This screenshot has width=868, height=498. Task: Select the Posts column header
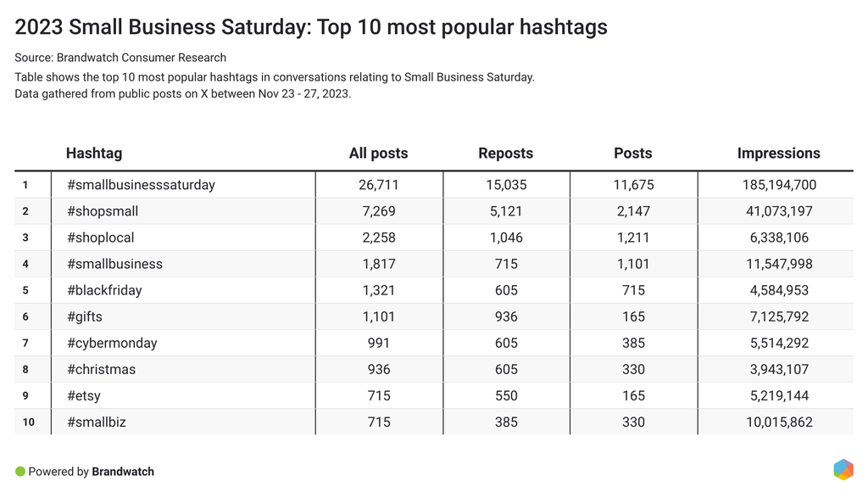(632, 154)
